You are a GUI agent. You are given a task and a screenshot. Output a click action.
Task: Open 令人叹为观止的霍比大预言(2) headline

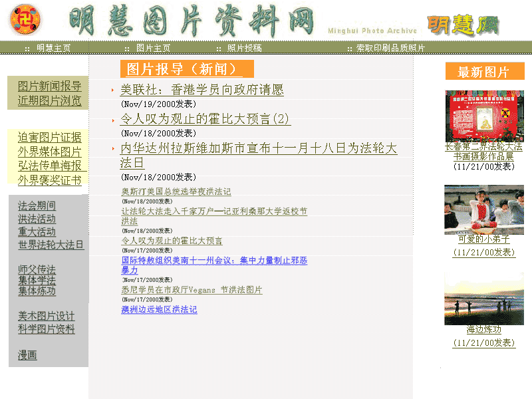coord(205,119)
